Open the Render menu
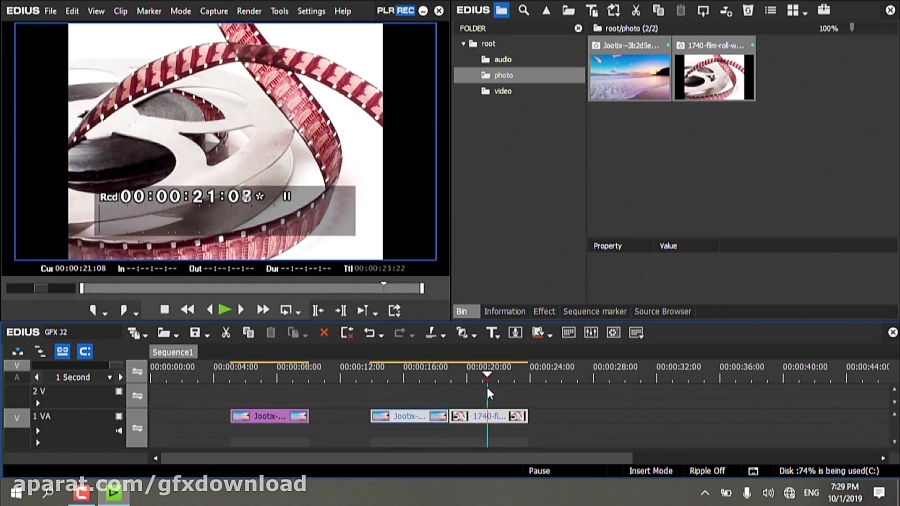The height and width of the screenshot is (506, 900). 249,11
